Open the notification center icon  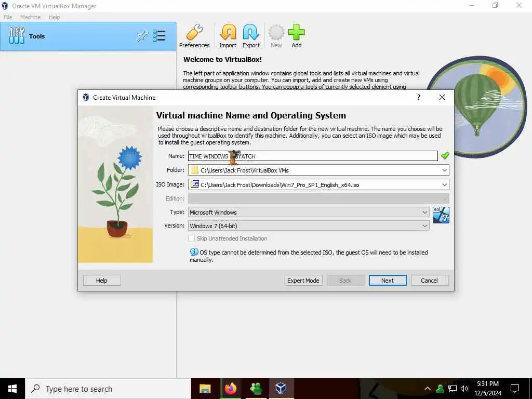point(515,389)
